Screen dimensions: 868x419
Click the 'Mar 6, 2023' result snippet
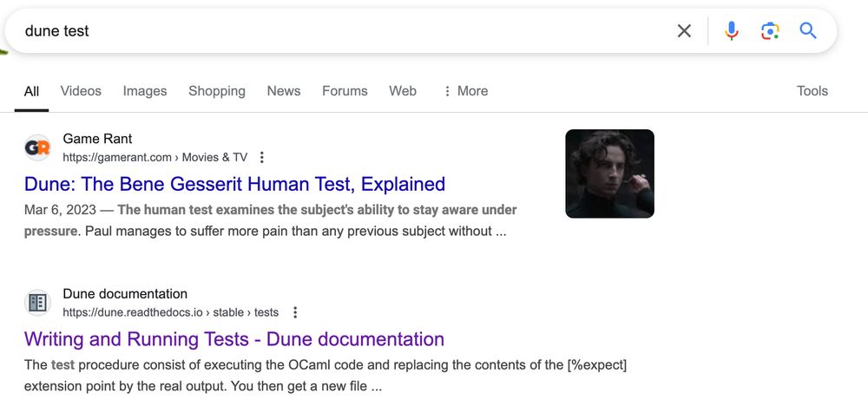click(271, 221)
